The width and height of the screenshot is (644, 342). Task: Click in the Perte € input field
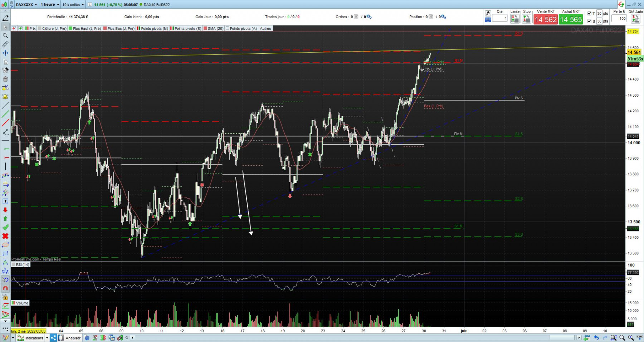[620, 19]
